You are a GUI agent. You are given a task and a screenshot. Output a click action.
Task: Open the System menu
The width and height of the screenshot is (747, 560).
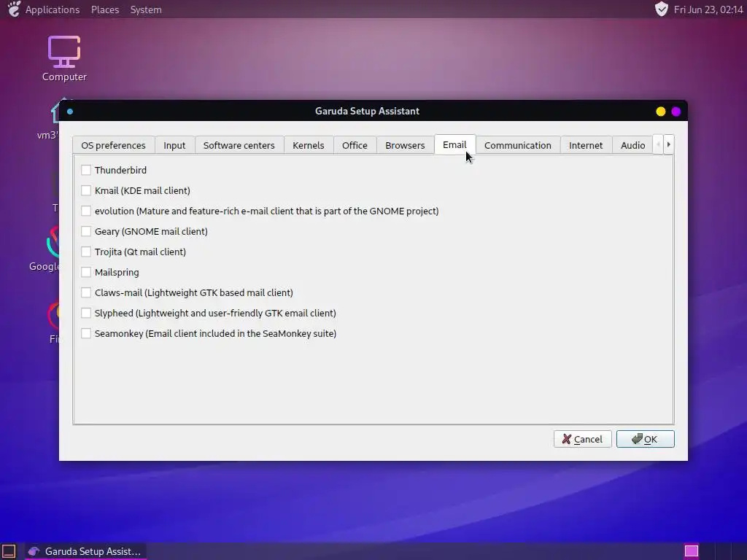pos(146,9)
